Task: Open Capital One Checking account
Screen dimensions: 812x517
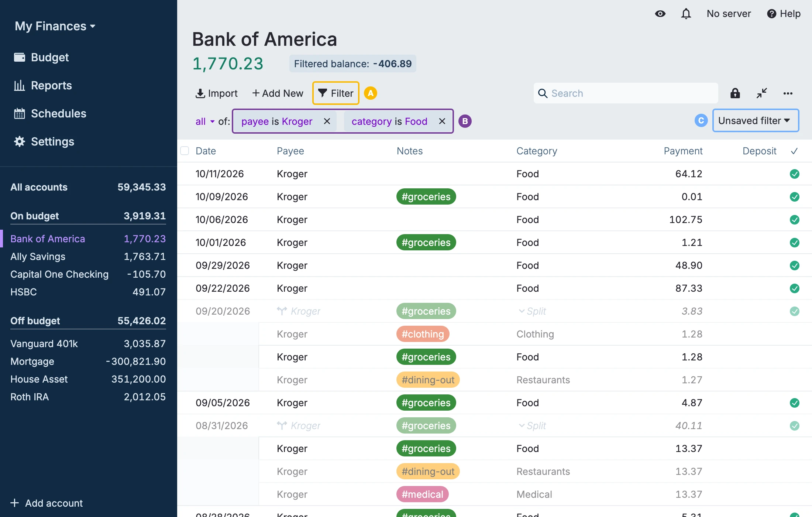Action: 88,274
